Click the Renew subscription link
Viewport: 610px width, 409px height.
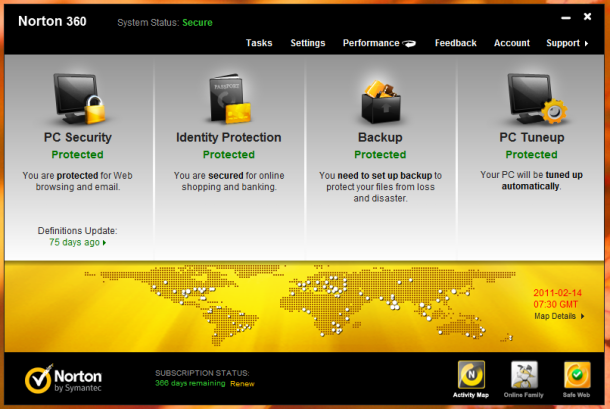point(242,384)
